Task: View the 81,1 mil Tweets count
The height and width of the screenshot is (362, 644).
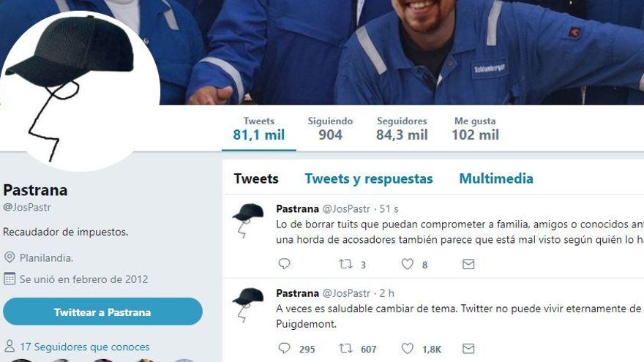Action: (259, 129)
